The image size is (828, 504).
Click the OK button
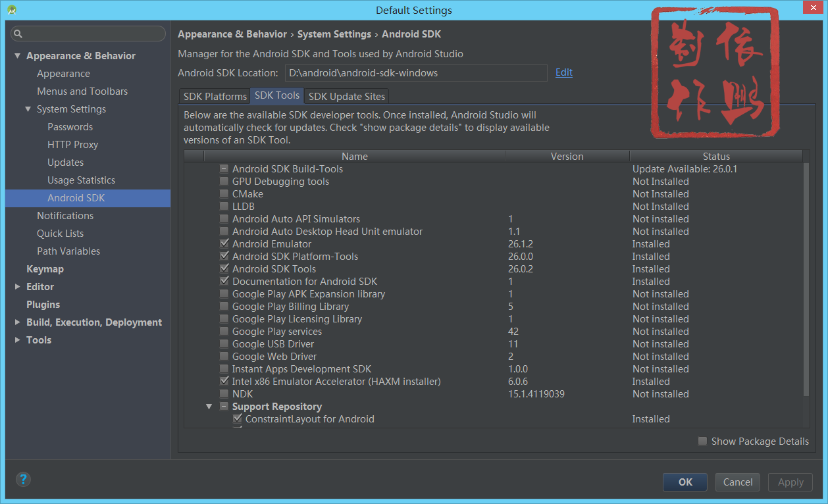point(685,482)
